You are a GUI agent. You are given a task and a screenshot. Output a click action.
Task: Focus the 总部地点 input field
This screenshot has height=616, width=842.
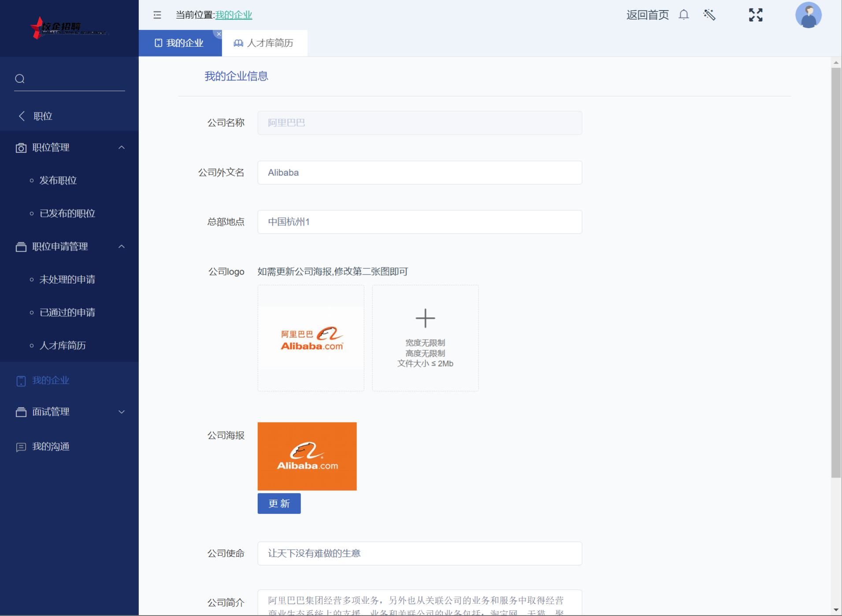click(x=419, y=222)
